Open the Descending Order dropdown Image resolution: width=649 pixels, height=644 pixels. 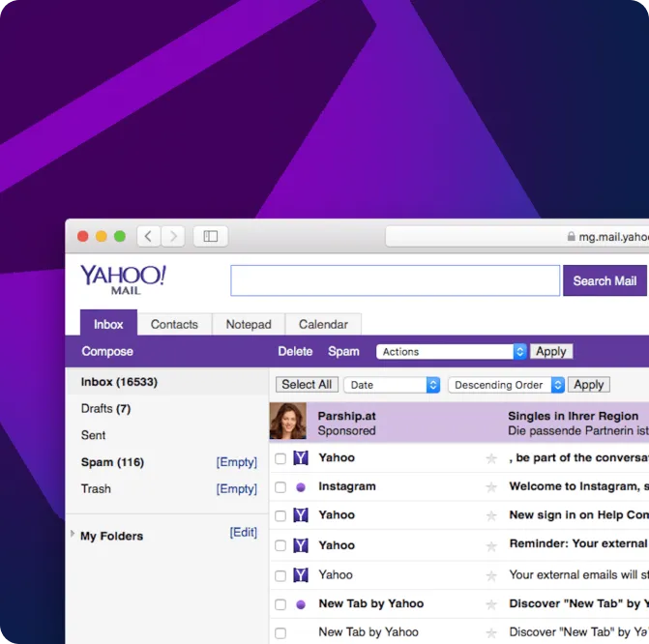point(506,385)
